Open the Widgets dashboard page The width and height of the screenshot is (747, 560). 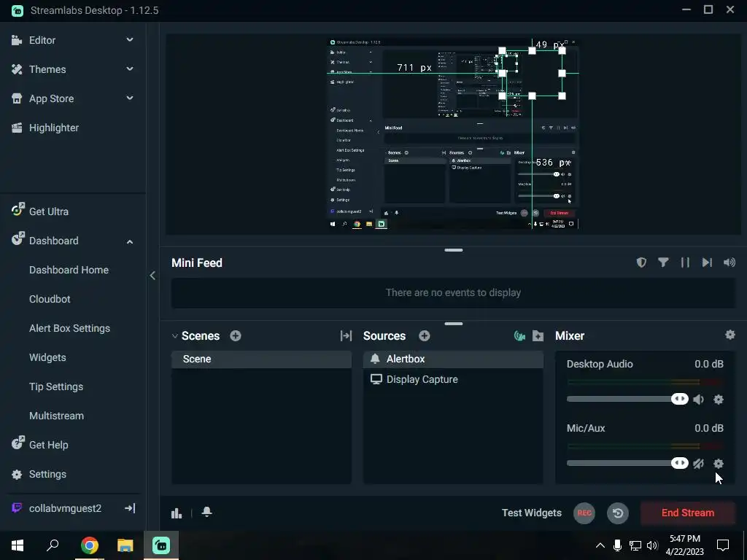click(x=47, y=357)
